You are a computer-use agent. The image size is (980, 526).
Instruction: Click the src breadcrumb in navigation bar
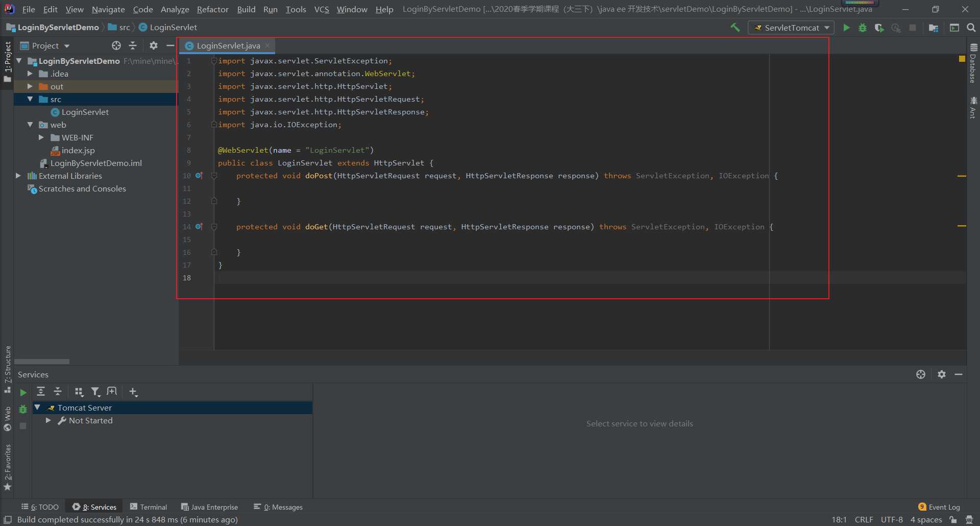(119, 28)
